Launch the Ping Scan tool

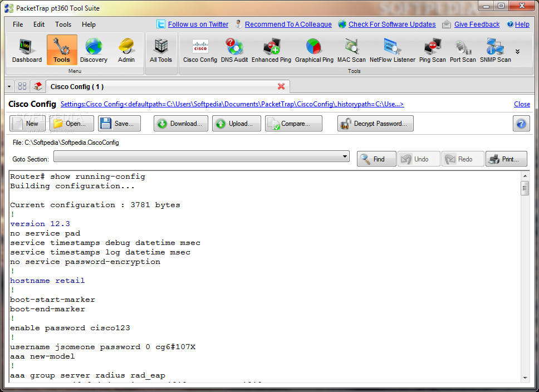[x=432, y=50]
